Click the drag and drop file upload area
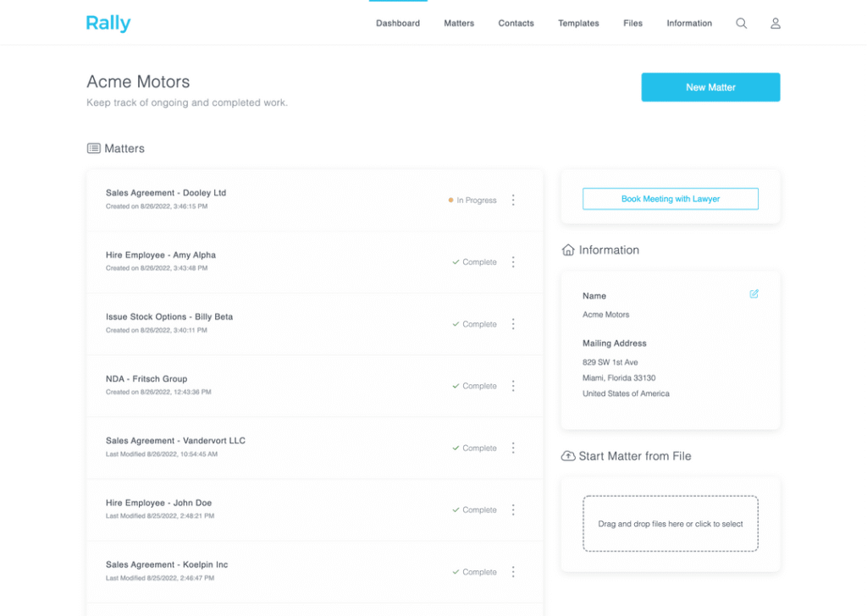Viewport: 867px width, 616px height. click(x=670, y=524)
